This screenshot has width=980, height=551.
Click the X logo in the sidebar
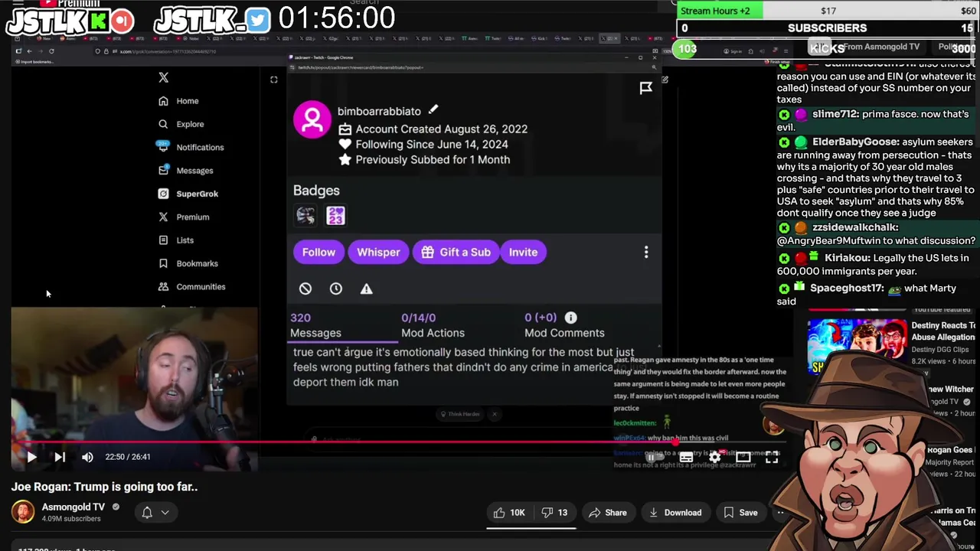(x=163, y=77)
